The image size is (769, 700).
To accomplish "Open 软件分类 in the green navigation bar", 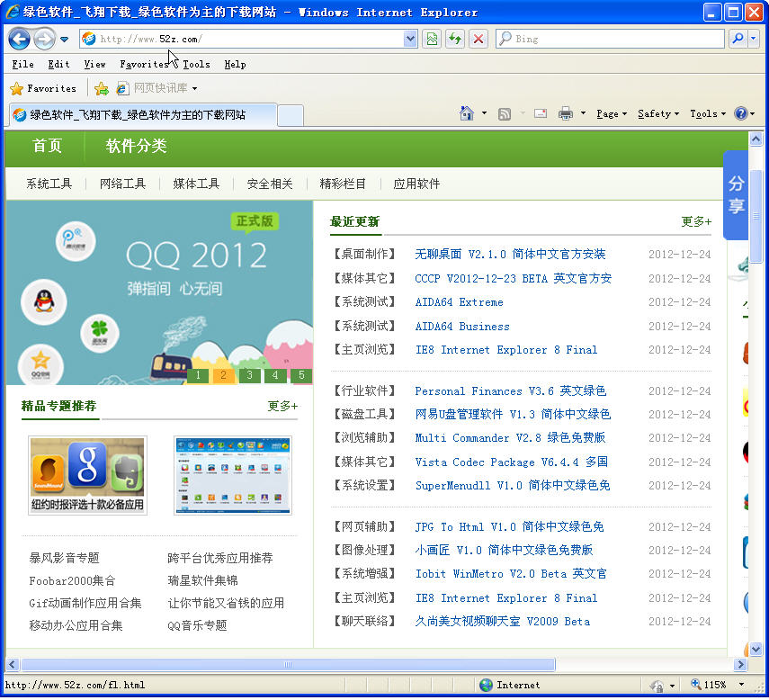I will click(137, 146).
